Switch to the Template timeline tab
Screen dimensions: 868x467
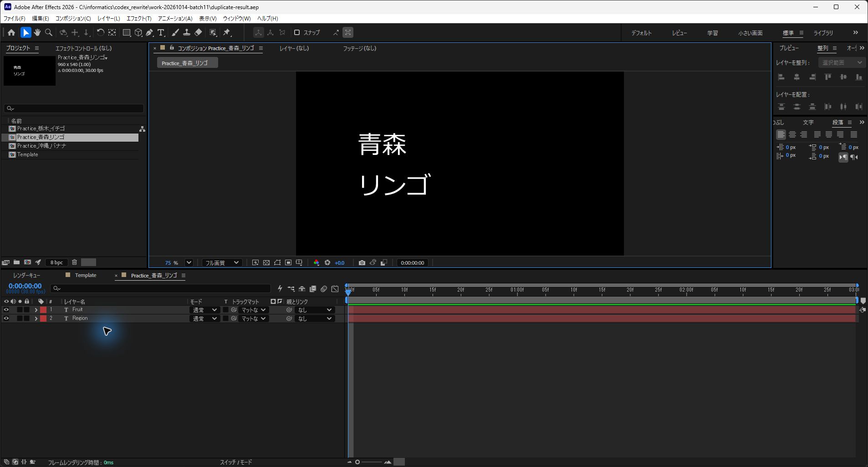[x=86, y=275]
